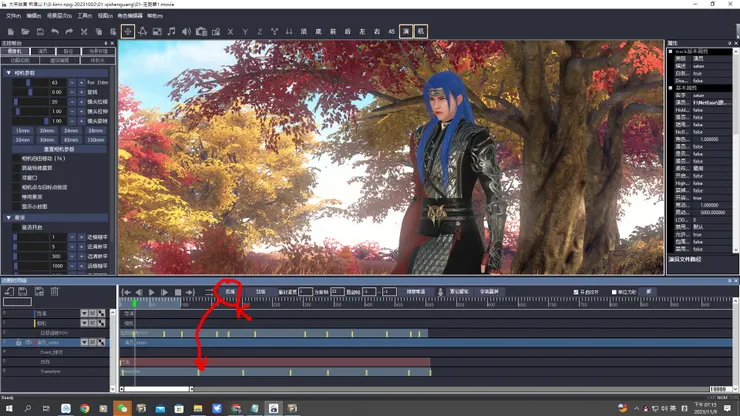This screenshot has height=416, width=740.
Task: Switch to left view (左) in toolbar
Action: (362, 32)
